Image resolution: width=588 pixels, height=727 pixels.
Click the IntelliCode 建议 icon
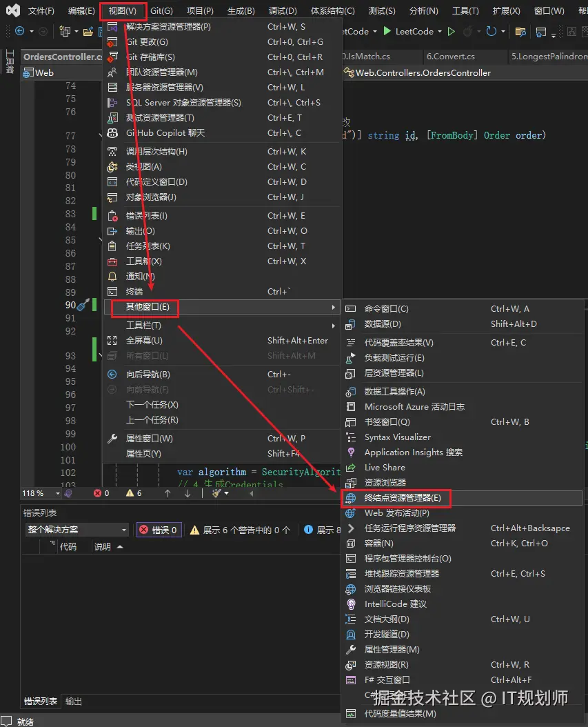pyautogui.click(x=351, y=604)
